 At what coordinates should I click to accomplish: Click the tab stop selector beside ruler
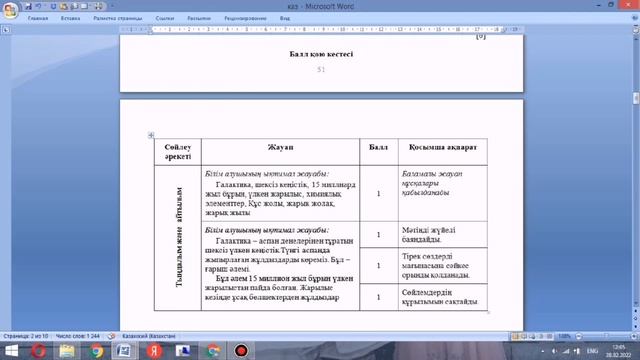(x=6, y=29)
